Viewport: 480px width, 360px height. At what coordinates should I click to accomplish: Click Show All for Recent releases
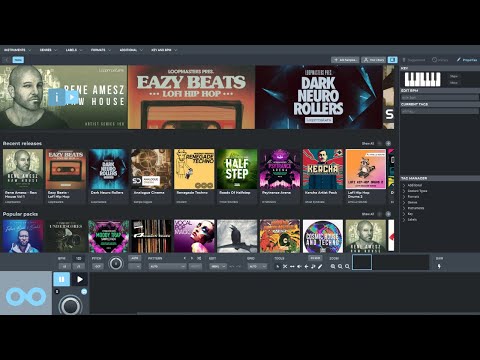point(368,143)
